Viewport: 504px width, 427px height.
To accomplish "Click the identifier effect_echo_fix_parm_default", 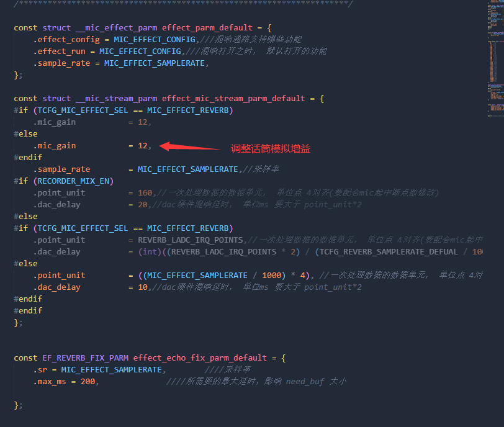I will pyautogui.click(x=200, y=358).
